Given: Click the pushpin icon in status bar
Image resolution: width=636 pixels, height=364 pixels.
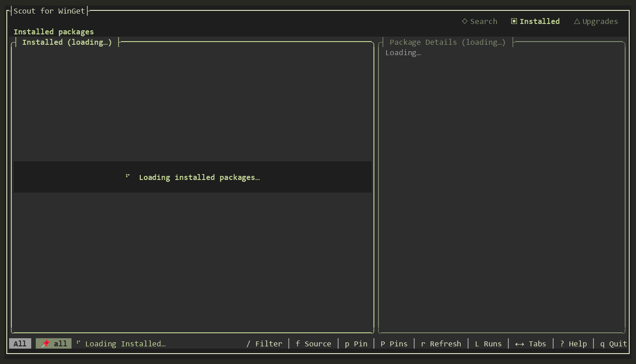Looking at the screenshot, I should click(x=45, y=344).
